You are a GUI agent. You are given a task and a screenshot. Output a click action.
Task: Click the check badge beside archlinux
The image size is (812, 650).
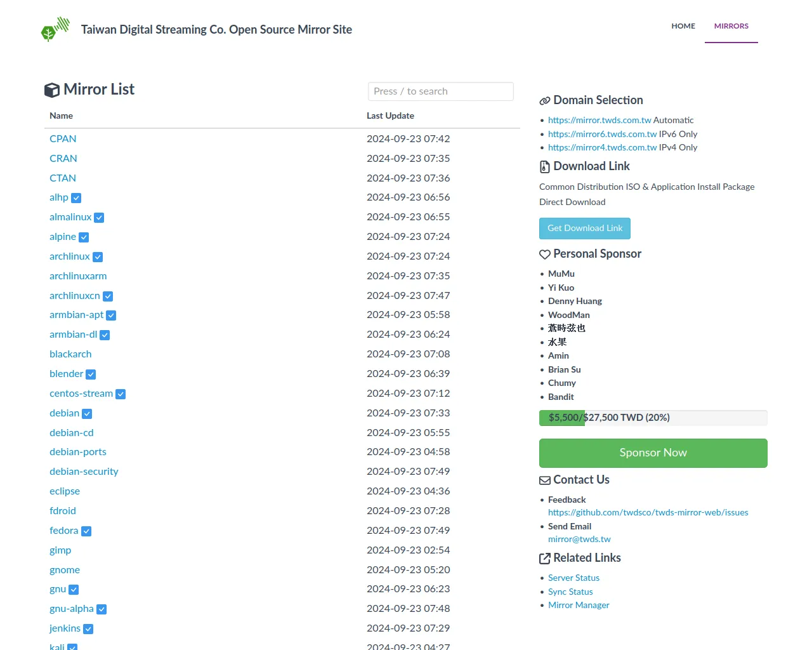[98, 257]
